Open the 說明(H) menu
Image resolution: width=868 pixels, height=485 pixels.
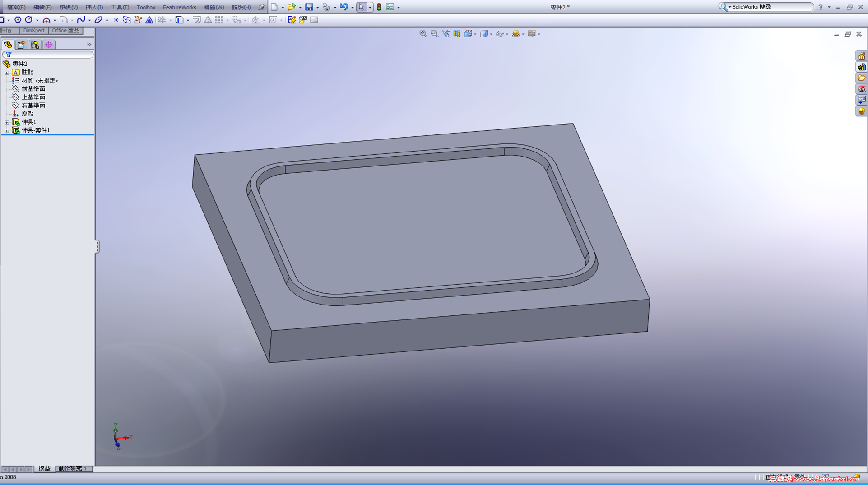pos(241,7)
